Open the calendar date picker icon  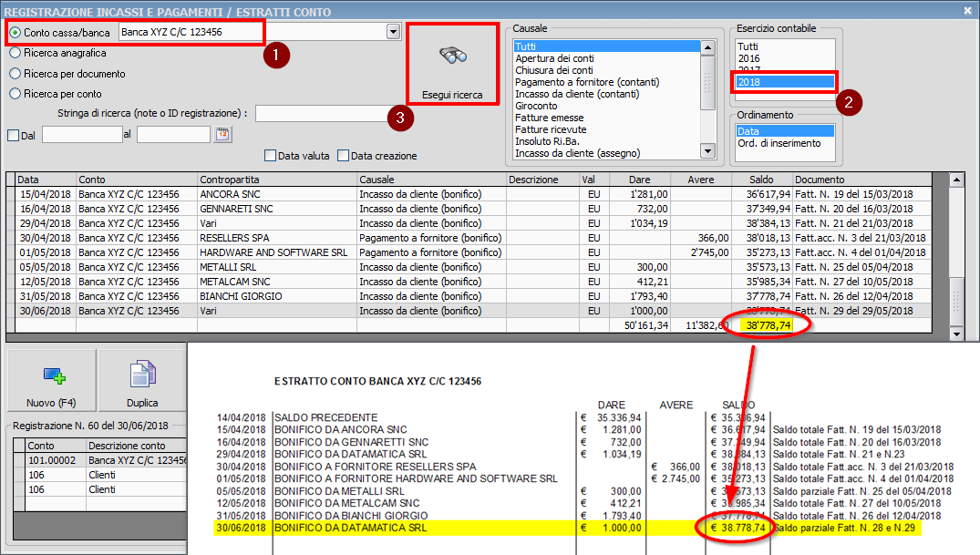tap(222, 134)
